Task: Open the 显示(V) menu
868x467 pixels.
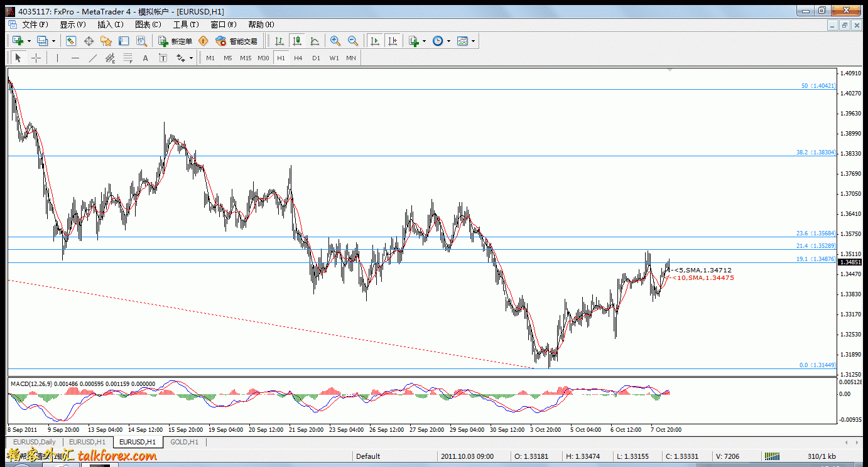Action: click(x=73, y=24)
